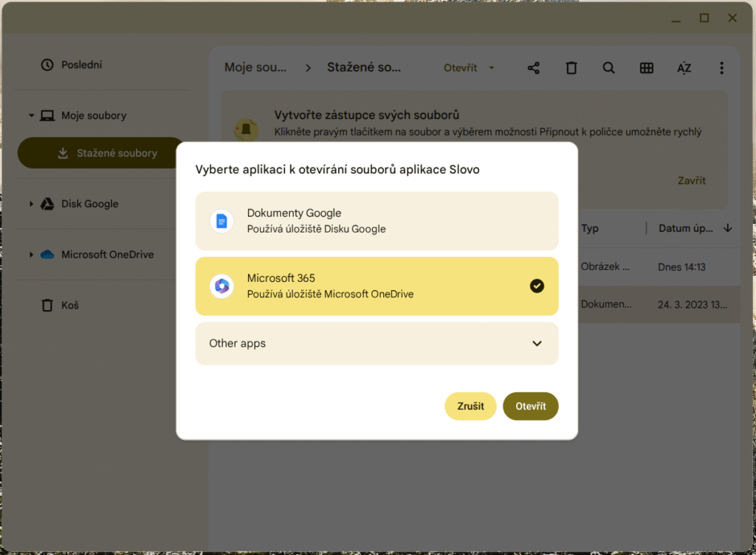
Task: Click the checkmark on Microsoft 365
Action: [x=537, y=286]
